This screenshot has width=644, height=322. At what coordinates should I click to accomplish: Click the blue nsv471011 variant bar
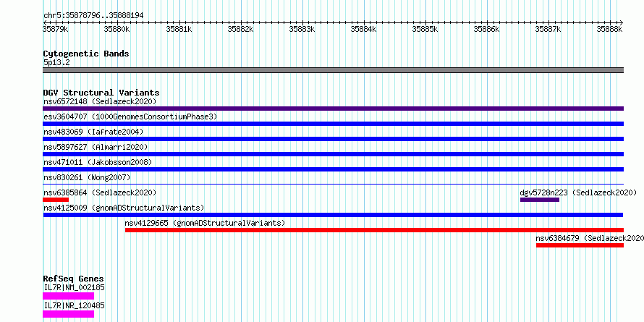click(333, 169)
